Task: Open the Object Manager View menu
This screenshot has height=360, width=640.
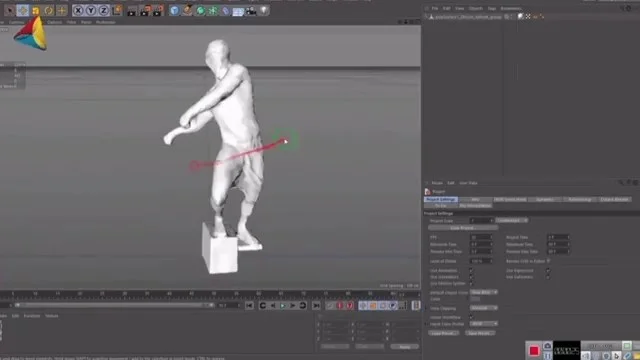Action: (460, 8)
